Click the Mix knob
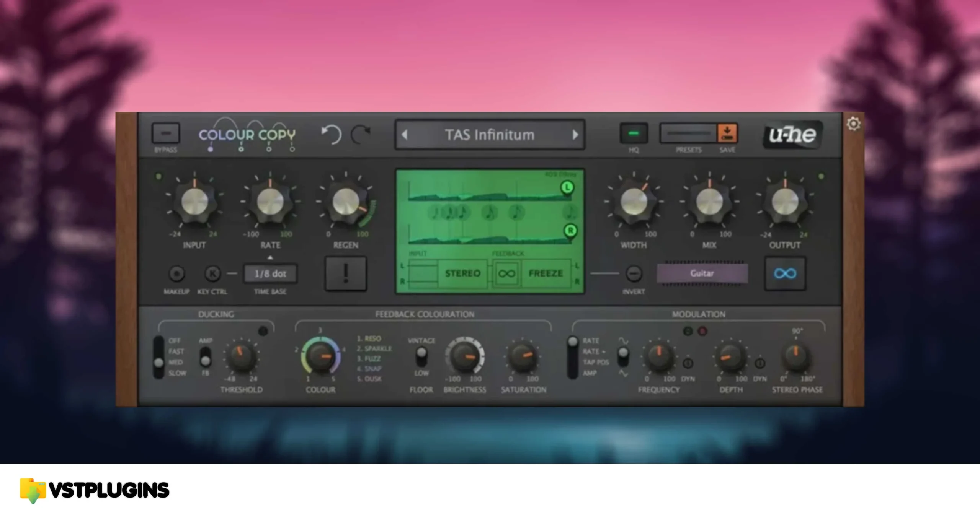Image resolution: width=980 pixels, height=519 pixels. (x=709, y=202)
